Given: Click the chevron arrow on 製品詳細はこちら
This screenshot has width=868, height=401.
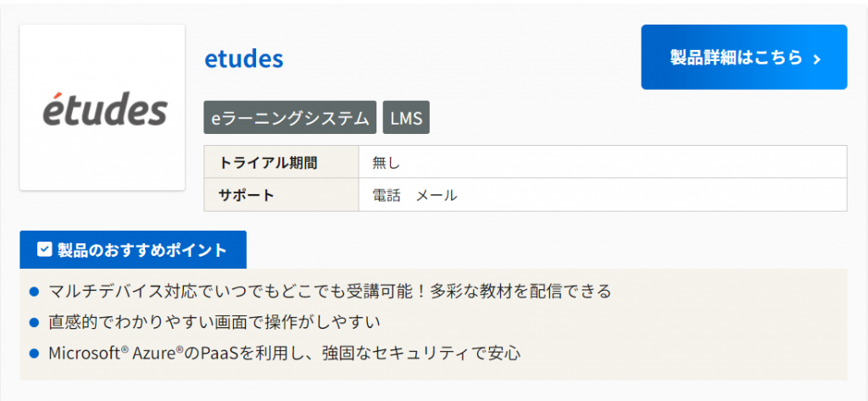Looking at the screenshot, I should pos(817,58).
